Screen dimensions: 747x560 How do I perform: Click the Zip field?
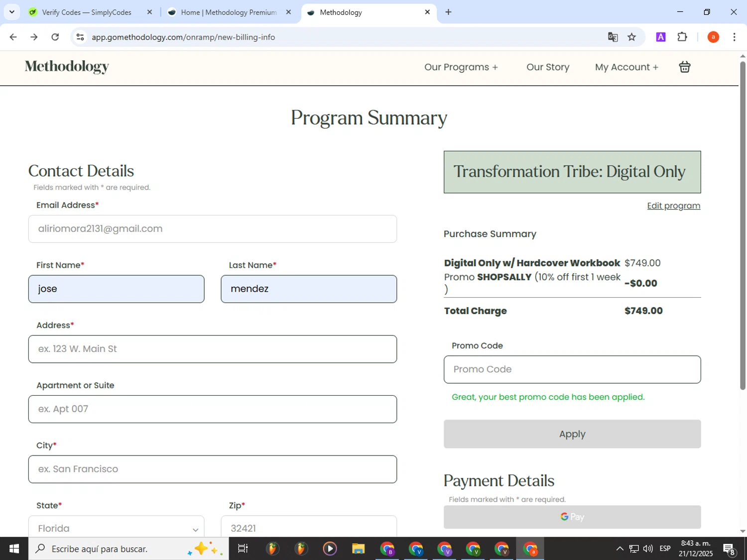[309, 528]
